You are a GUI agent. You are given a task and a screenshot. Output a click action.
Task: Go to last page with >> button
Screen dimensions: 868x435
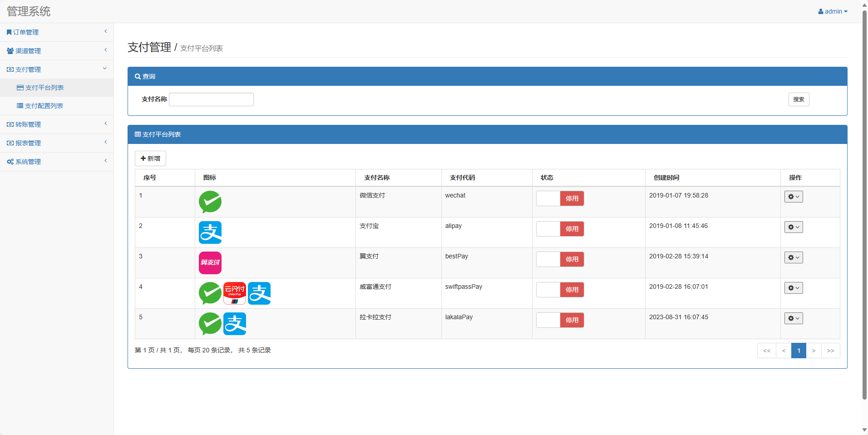pyautogui.click(x=830, y=351)
